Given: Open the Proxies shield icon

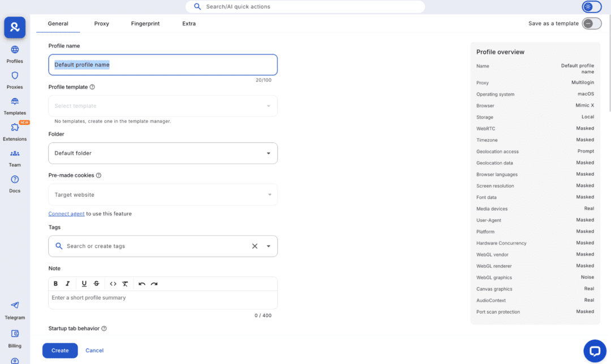Looking at the screenshot, I should (x=15, y=76).
